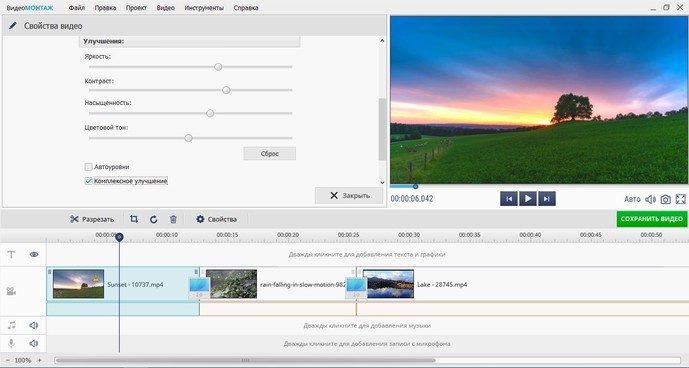Open the Видео menu

(x=166, y=8)
